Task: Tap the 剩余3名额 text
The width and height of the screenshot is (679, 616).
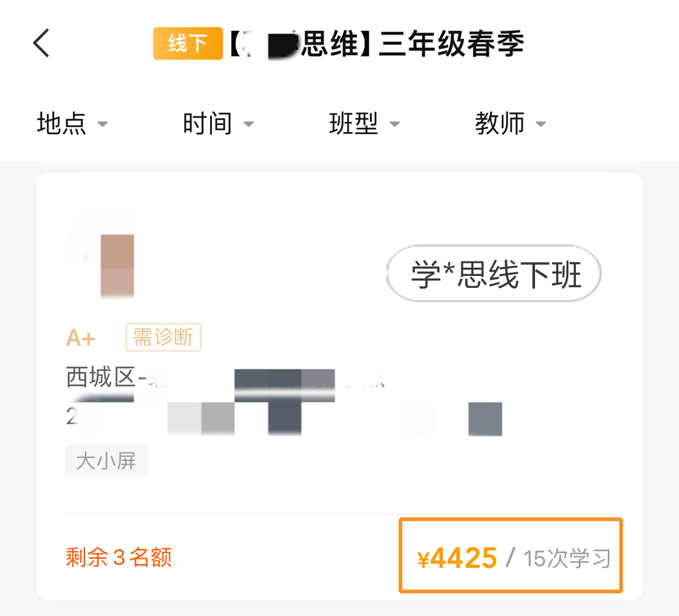Action: (119, 557)
